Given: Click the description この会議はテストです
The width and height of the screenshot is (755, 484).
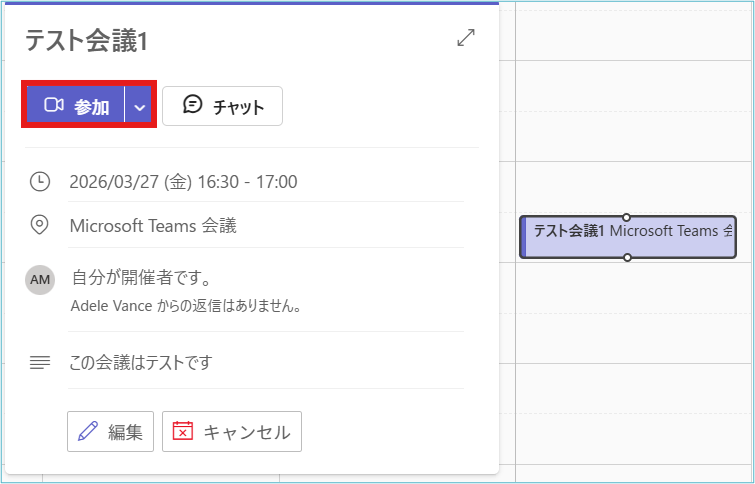Looking at the screenshot, I should tap(141, 362).
